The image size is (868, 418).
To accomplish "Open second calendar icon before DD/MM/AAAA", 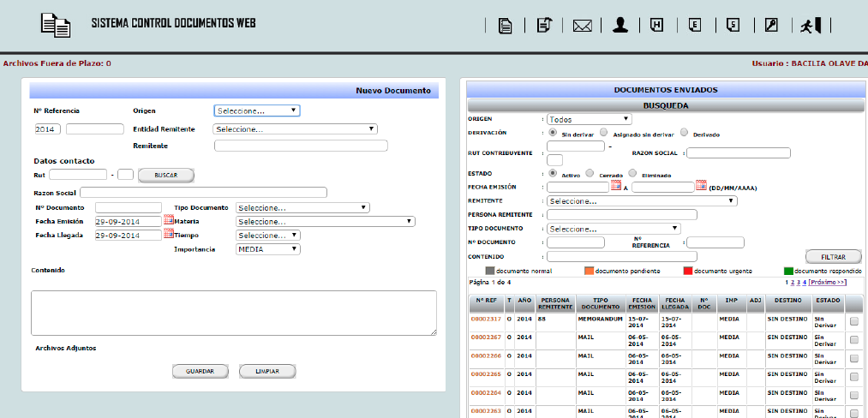I will (x=702, y=186).
